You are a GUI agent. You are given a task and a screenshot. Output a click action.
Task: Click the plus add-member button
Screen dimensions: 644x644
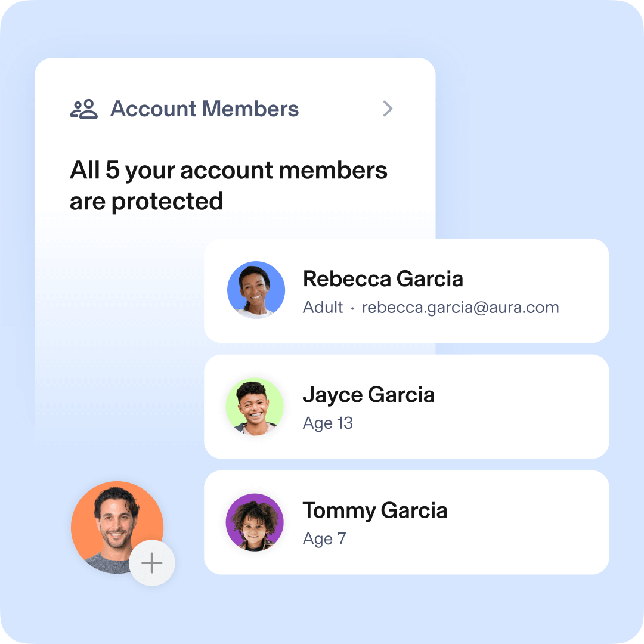pyautogui.click(x=152, y=563)
